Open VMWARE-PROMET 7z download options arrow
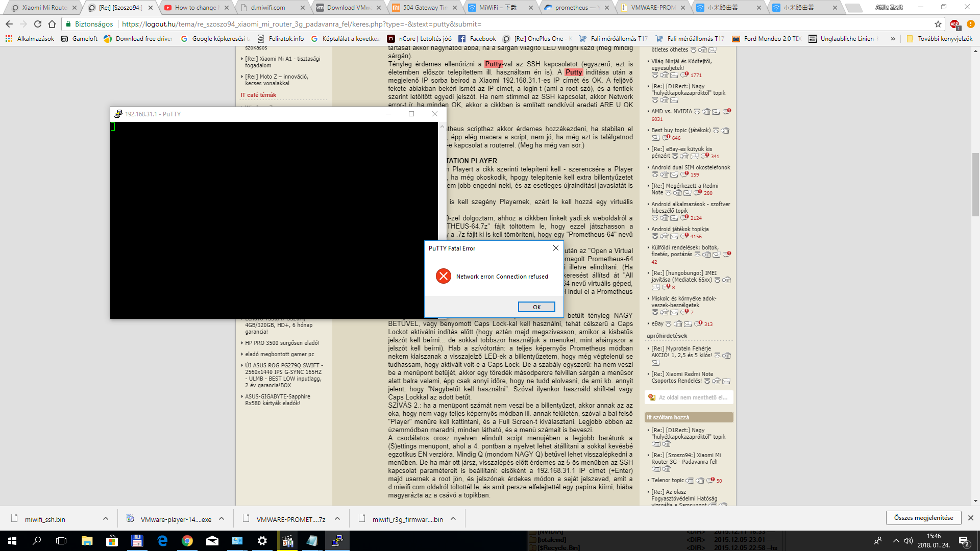Screen dimensions: 980x551 337,519
